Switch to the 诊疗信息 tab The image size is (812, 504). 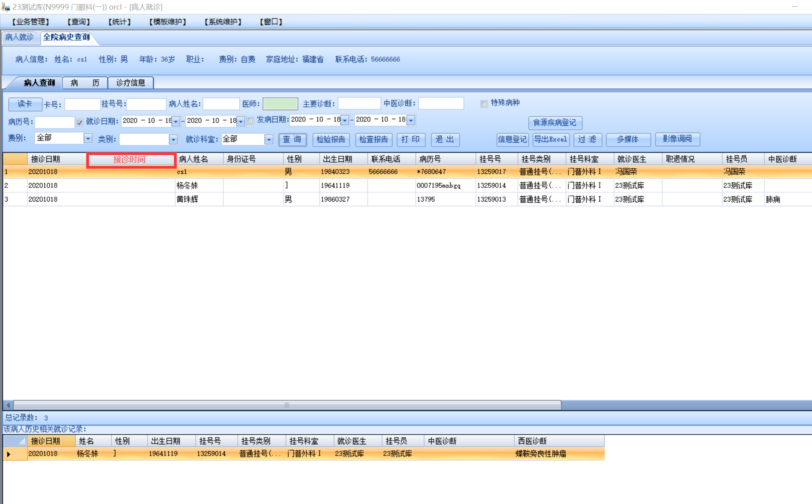[131, 83]
